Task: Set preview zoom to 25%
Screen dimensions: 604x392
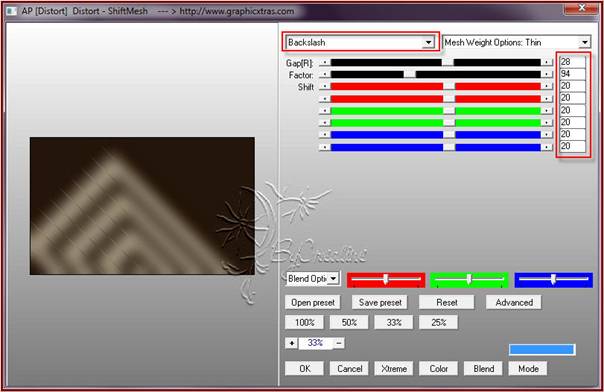Action: (438, 322)
